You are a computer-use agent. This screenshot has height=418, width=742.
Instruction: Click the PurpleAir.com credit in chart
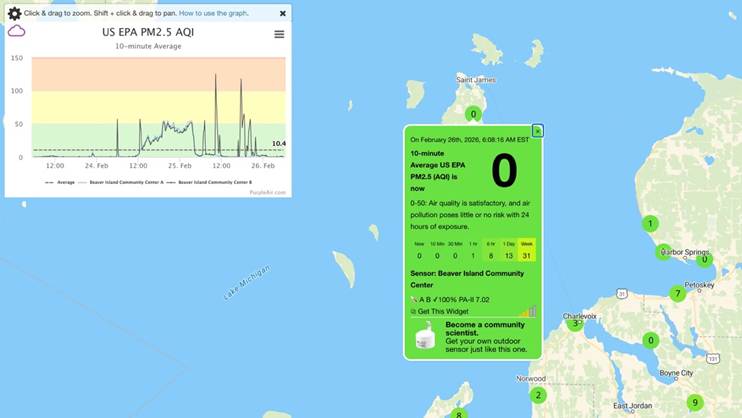267,192
